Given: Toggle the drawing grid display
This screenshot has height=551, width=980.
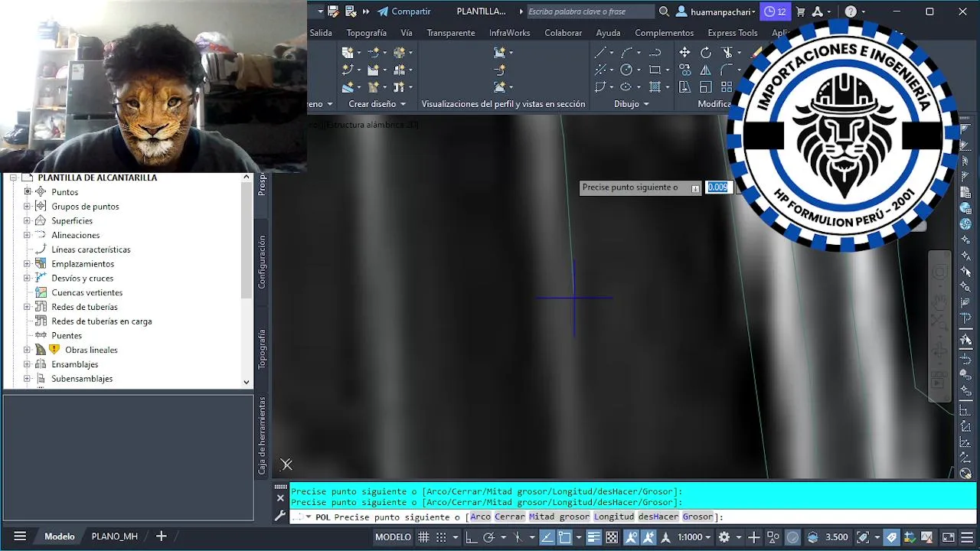Looking at the screenshot, I should (x=423, y=537).
